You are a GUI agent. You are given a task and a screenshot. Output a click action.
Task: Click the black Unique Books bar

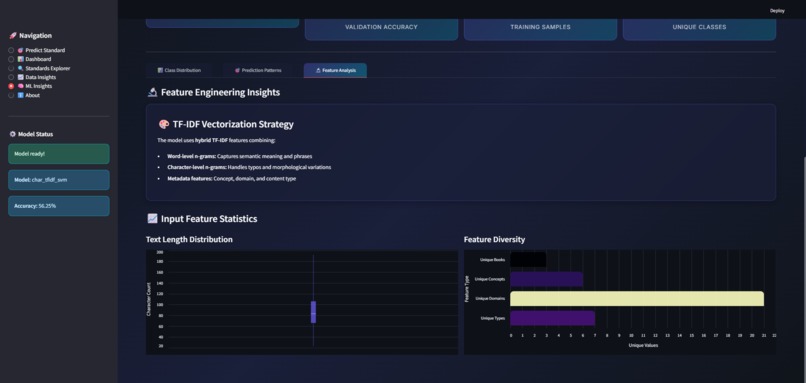tap(528, 260)
